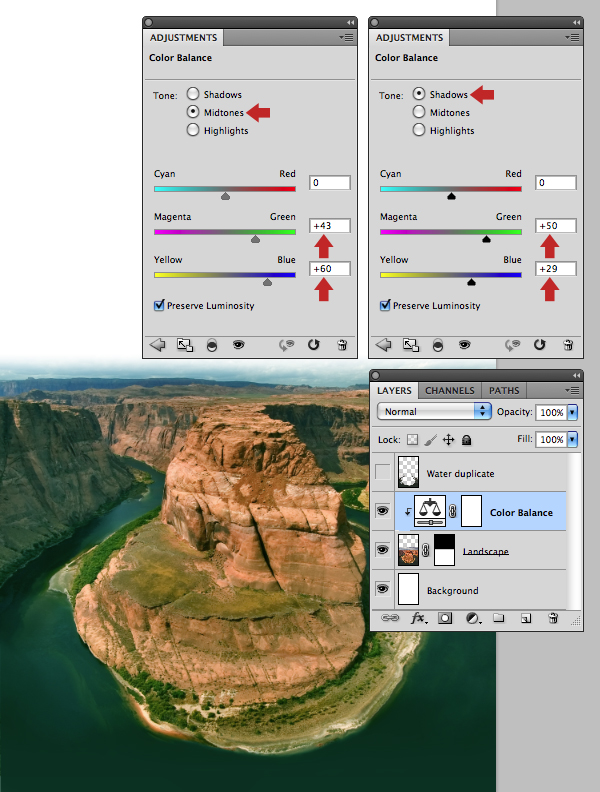Viewport: 600px width, 792px height.
Task: Add layer mask from Layers panel footer
Action: point(445,618)
